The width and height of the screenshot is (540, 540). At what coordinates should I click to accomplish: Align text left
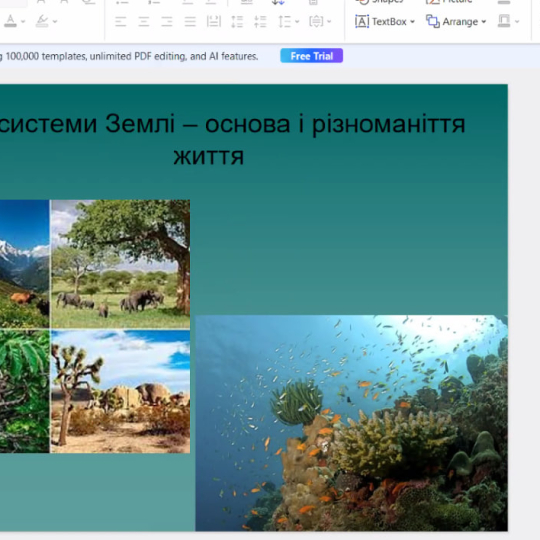click(x=121, y=22)
